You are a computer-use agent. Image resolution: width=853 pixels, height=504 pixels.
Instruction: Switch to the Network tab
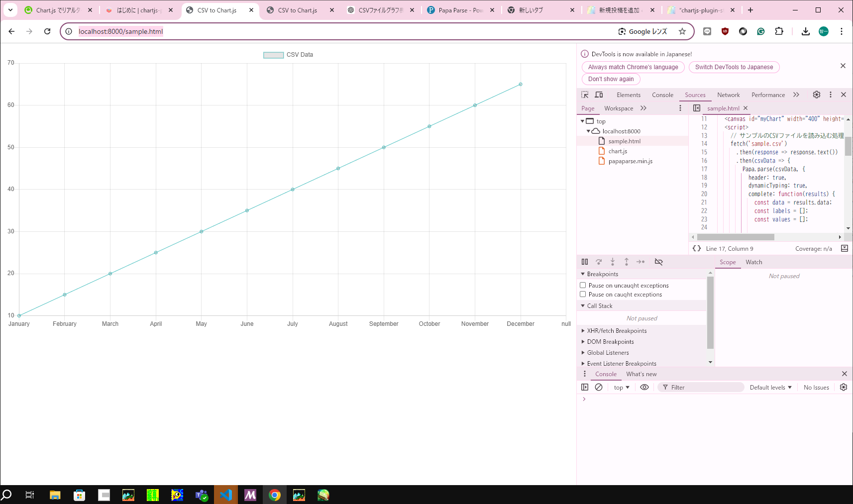[x=728, y=95]
